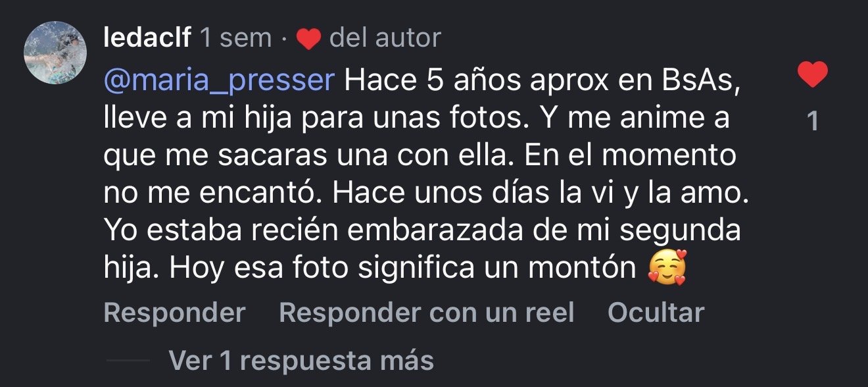Click the line que me sacaras una

point(420,156)
